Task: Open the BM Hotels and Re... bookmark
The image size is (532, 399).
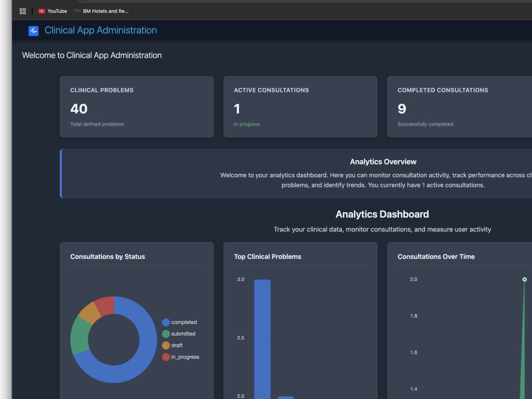Action: 102,11
